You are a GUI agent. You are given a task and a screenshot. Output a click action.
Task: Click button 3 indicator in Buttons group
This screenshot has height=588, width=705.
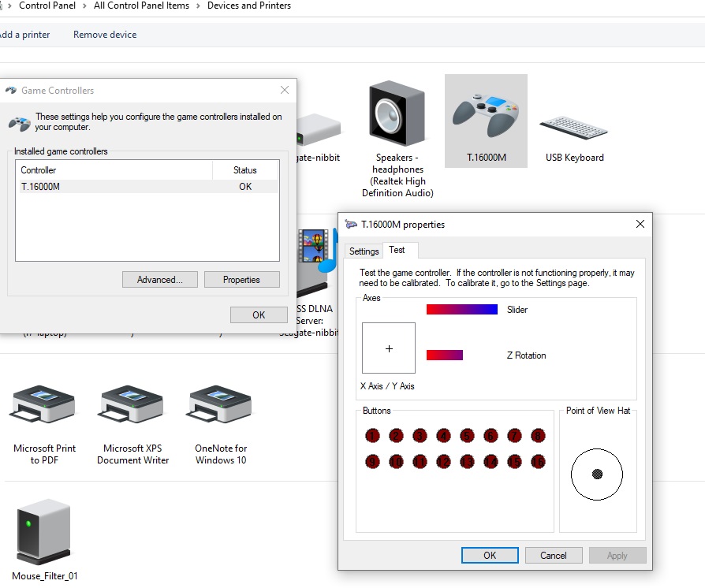(x=420, y=436)
